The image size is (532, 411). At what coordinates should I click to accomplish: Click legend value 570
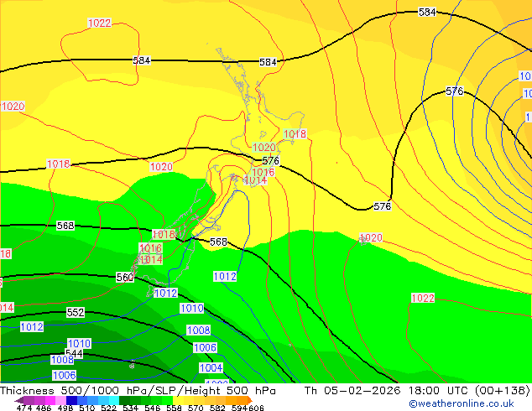[196, 408]
